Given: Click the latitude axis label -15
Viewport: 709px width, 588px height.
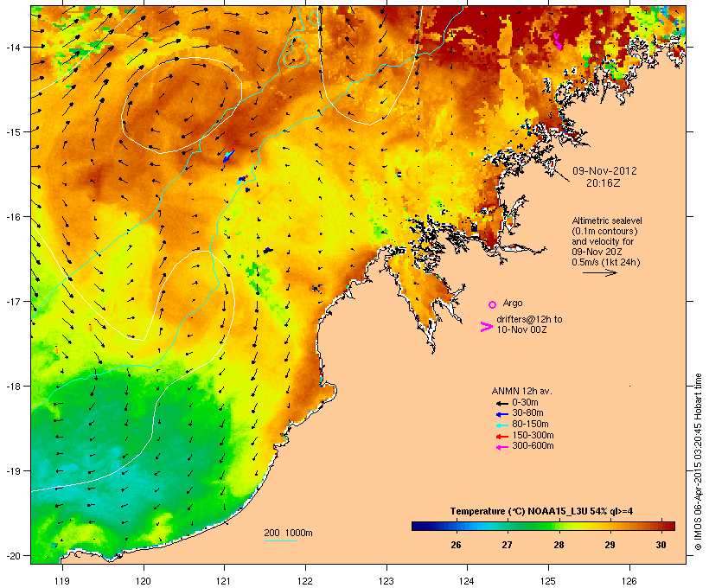Looking at the screenshot, I should click(x=13, y=132).
